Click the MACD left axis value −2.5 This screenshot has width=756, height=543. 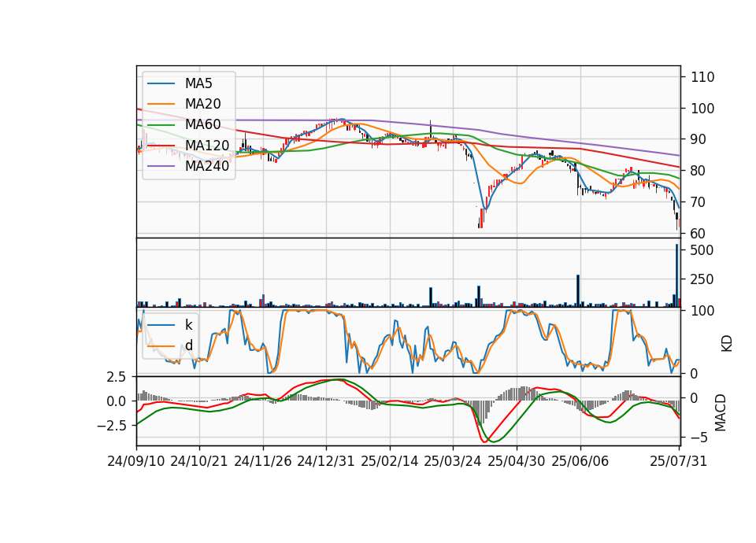(x=111, y=426)
